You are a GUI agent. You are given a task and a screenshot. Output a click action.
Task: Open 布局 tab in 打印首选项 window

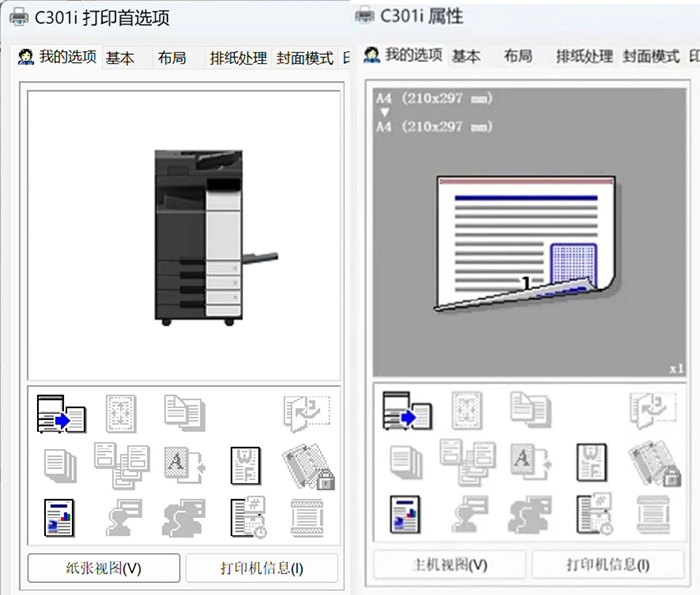point(172,58)
